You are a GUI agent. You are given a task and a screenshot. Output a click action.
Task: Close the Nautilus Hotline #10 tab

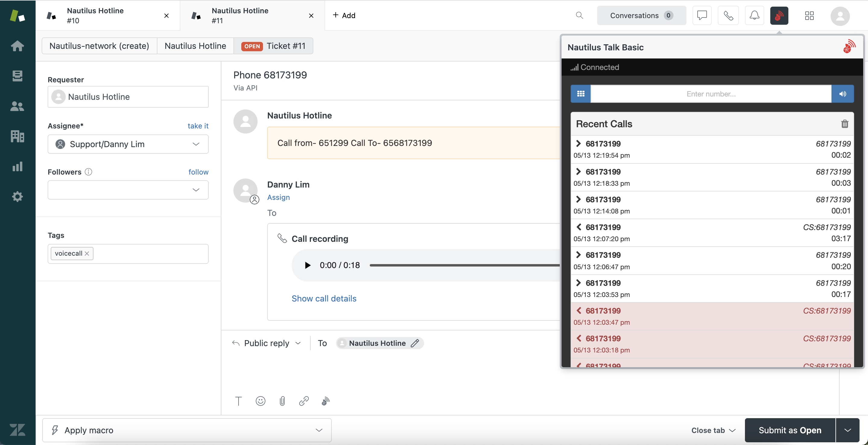coord(166,15)
